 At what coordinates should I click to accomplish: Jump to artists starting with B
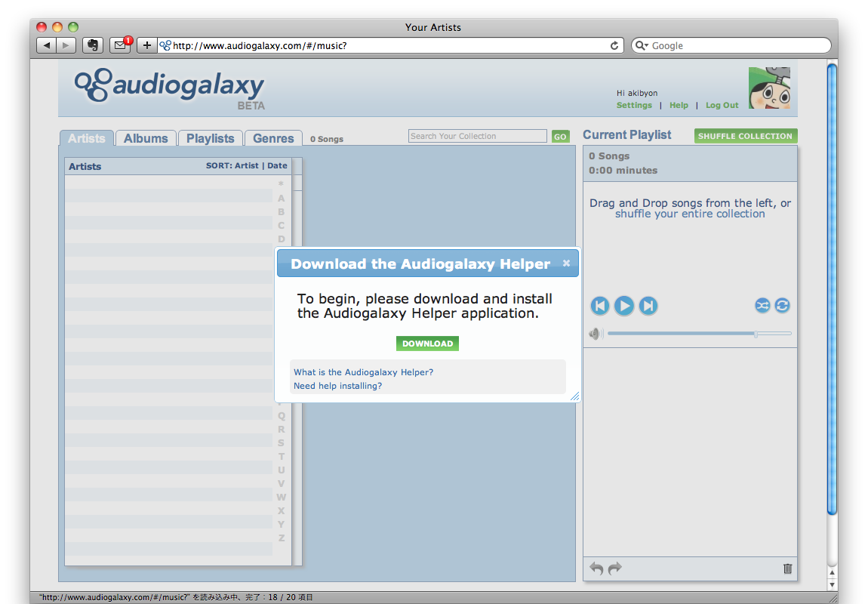[282, 212]
